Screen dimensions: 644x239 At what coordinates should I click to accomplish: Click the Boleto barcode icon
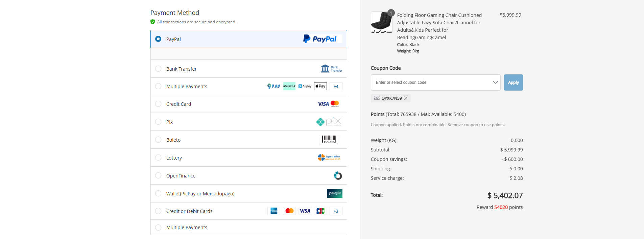pyautogui.click(x=329, y=140)
